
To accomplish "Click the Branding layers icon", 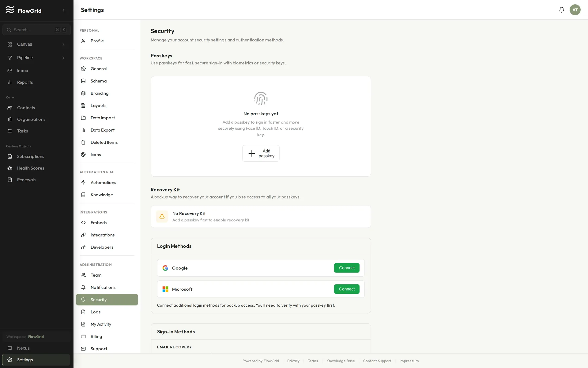I will pyautogui.click(x=83, y=93).
